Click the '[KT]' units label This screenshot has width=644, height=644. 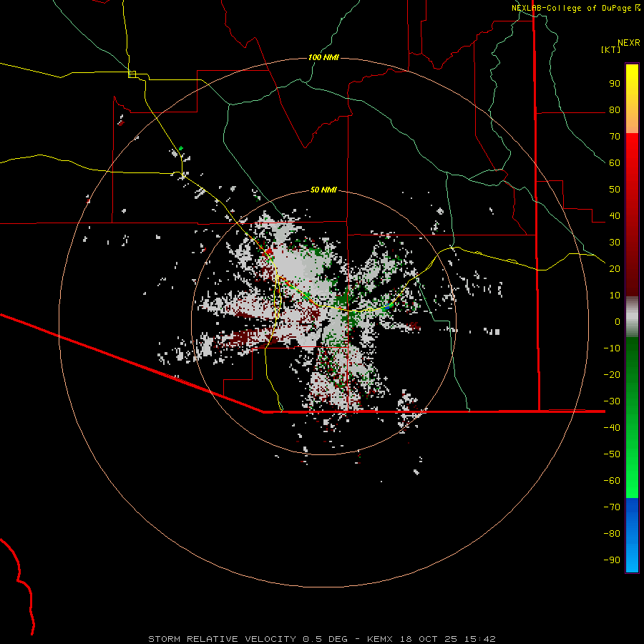click(611, 49)
